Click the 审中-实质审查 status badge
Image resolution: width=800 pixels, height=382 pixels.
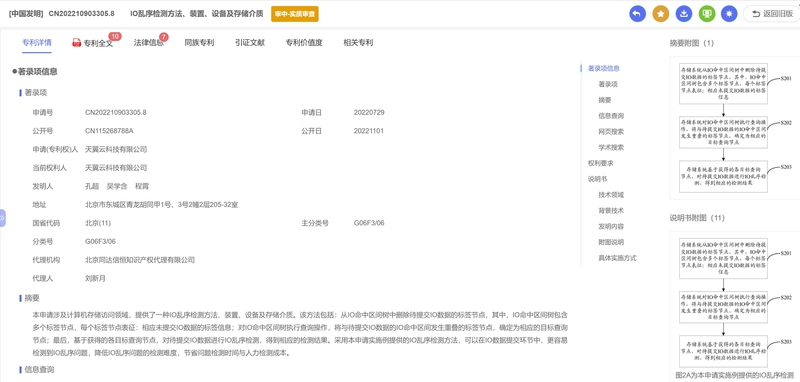click(295, 14)
